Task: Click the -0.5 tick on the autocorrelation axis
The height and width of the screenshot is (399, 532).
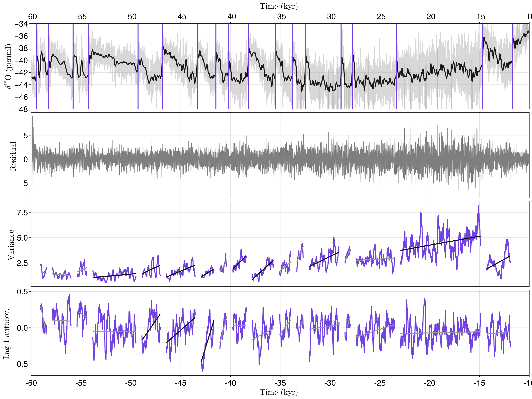Action: (x=20, y=364)
